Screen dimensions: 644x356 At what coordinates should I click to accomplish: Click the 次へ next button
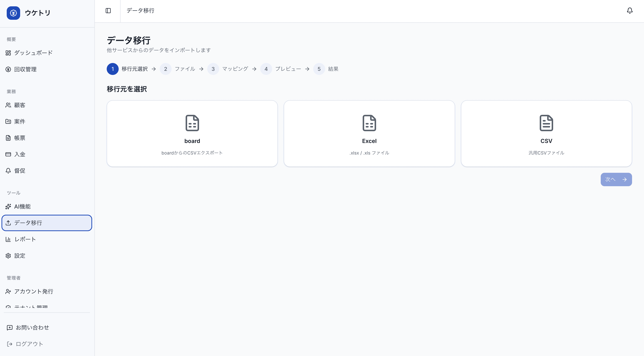pos(616,179)
